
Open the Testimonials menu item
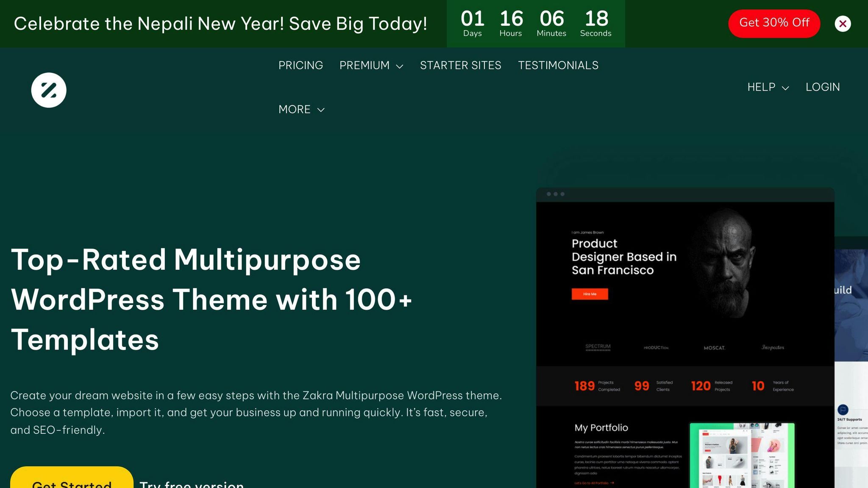pyautogui.click(x=558, y=65)
